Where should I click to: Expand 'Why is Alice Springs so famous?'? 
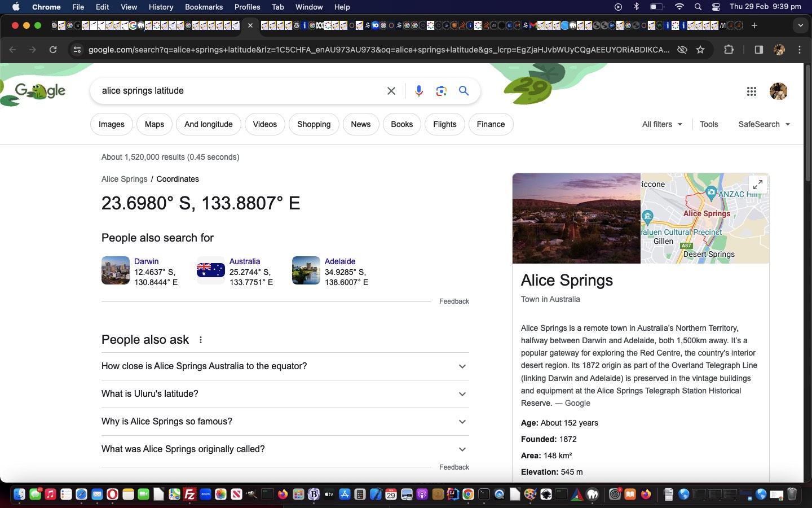click(285, 422)
